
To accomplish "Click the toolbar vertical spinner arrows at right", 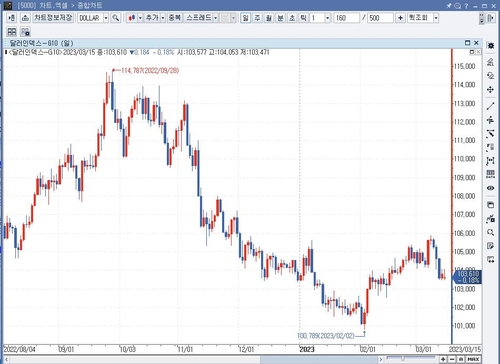I will (481, 18).
